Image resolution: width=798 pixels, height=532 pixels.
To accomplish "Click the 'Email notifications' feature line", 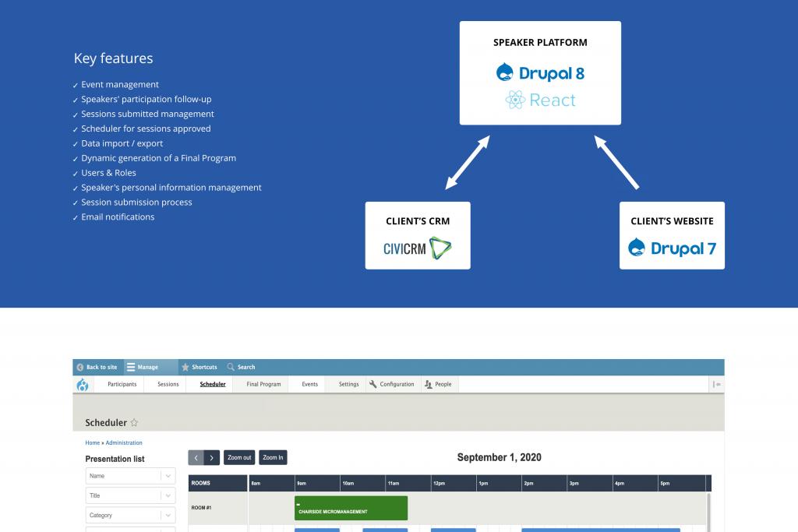I will (118, 217).
